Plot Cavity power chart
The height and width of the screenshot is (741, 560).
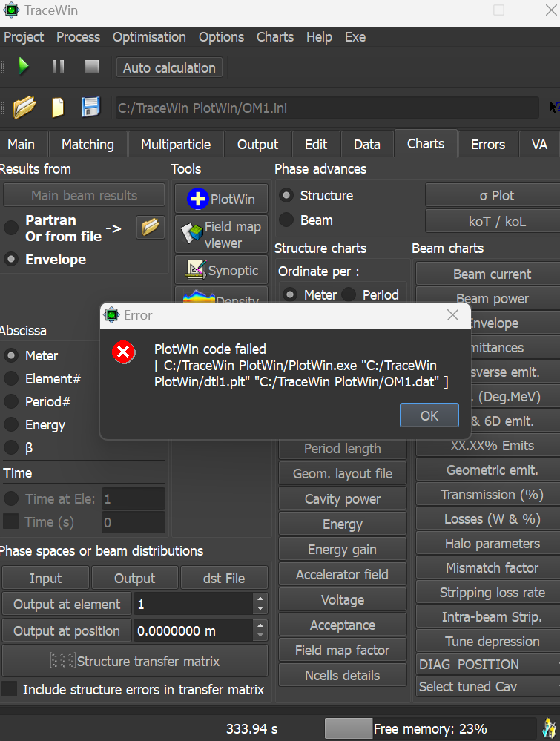coord(343,498)
